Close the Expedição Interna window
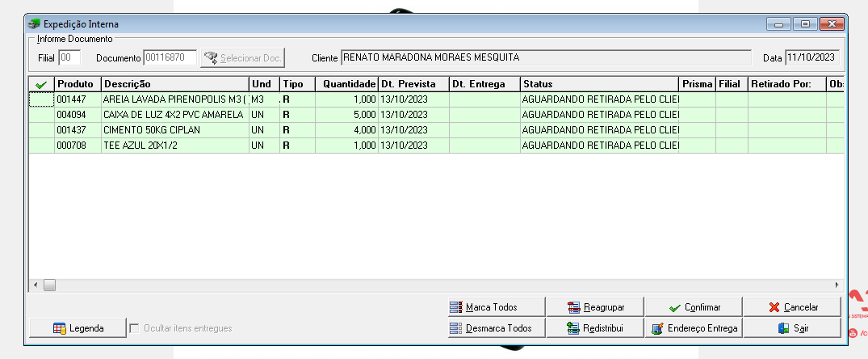Viewport: 868px width, 359px height. pos(832,23)
